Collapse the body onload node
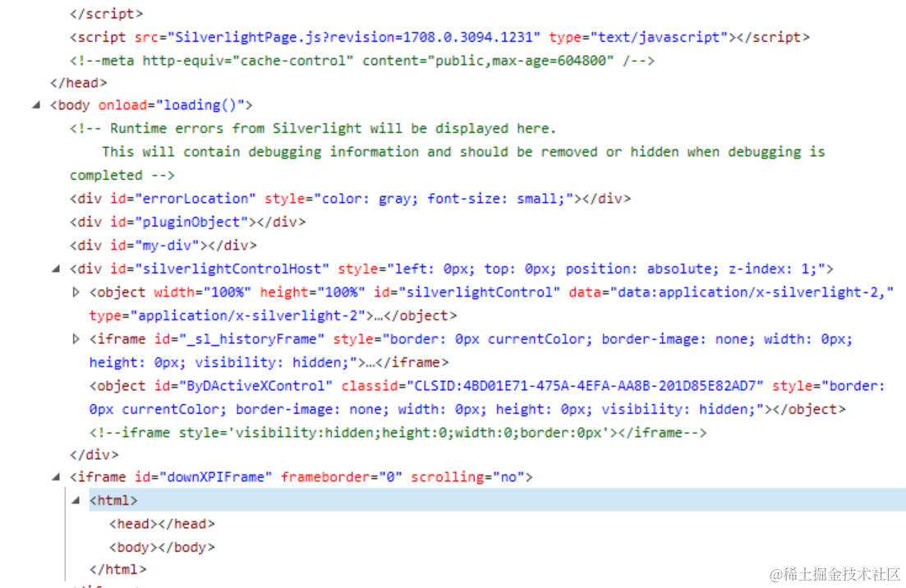Viewport: 906px width, 588px height. (36, 105)
